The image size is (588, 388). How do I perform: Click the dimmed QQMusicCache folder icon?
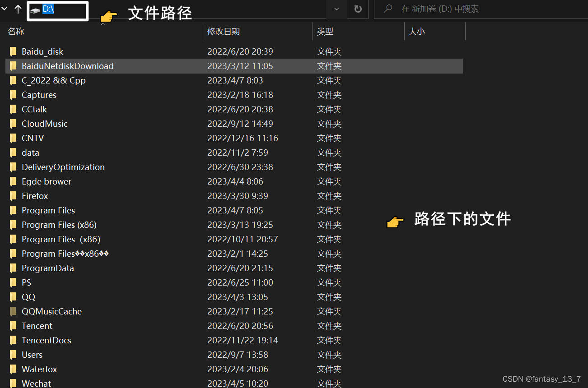pos(13,311)
